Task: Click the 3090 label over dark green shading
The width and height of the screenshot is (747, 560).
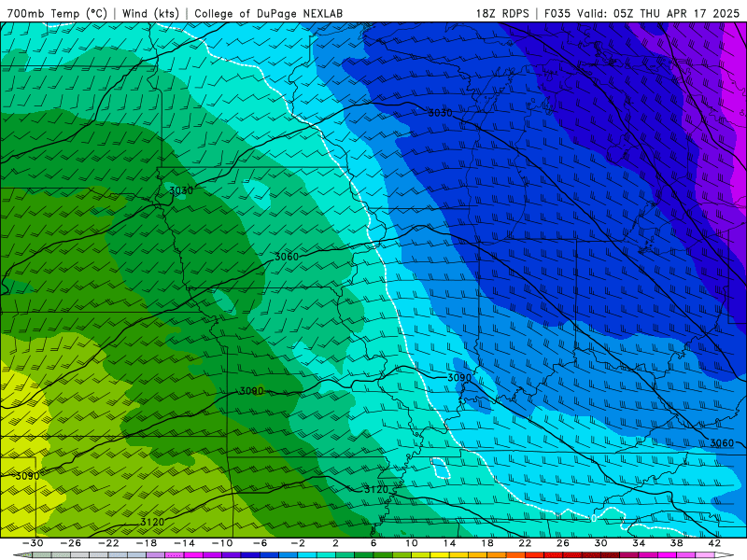Action: [x=251, y=391]
